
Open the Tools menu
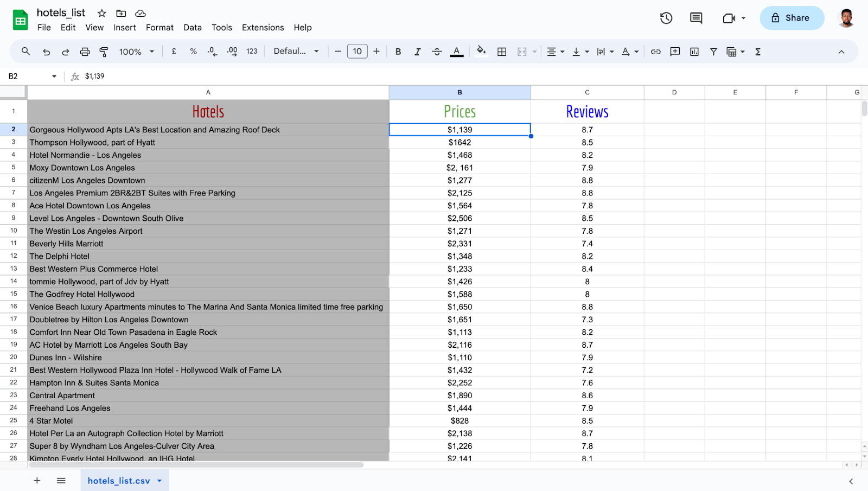[222, 27]
